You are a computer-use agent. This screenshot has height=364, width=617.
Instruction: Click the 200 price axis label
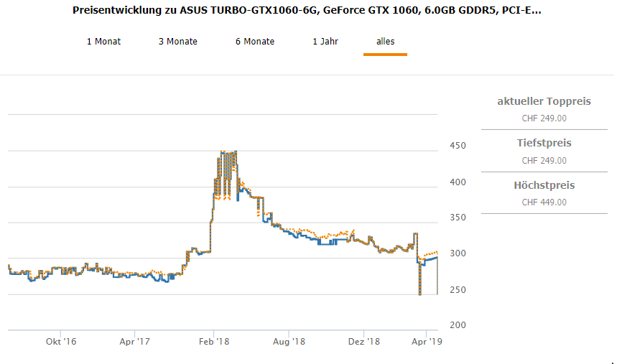pos(458,325)
